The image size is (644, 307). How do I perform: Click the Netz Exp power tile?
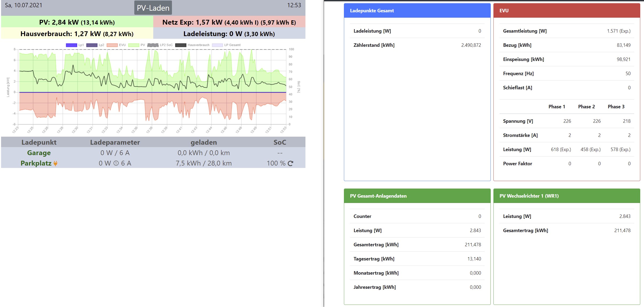229,22
